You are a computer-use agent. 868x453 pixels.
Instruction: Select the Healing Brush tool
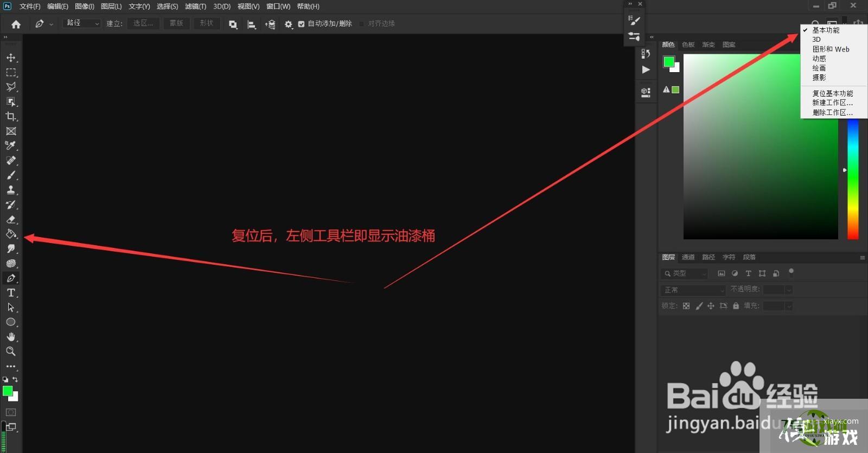point(11,161)
